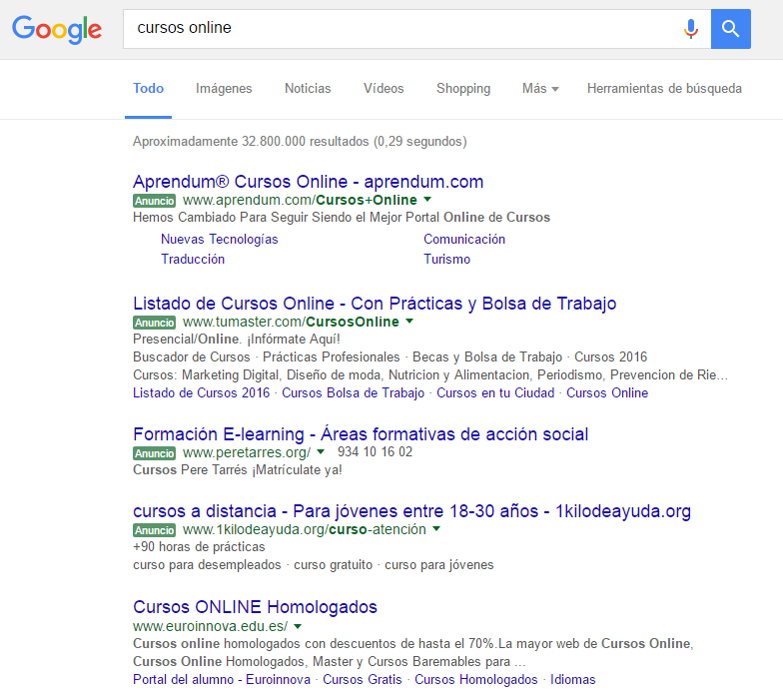Click the www.euroinnova.edu.es URL text
783x700 pixels.
pos(210,626)
